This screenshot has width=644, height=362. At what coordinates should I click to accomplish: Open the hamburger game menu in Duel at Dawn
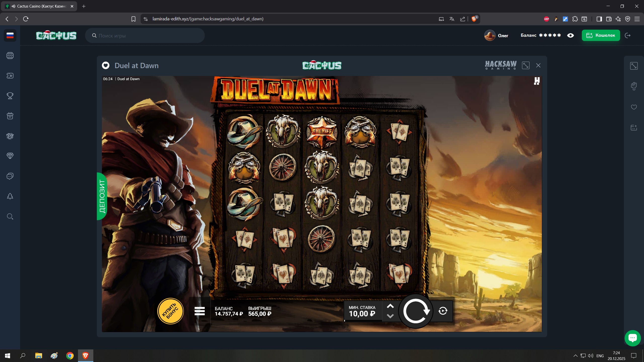[x=199, y=311]
